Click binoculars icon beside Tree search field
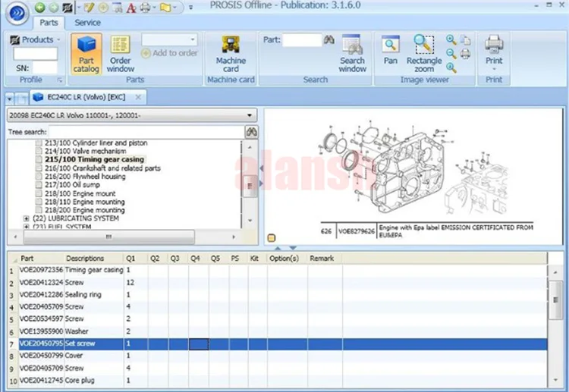This screenshot has width=569, height=392. point(251,132)
